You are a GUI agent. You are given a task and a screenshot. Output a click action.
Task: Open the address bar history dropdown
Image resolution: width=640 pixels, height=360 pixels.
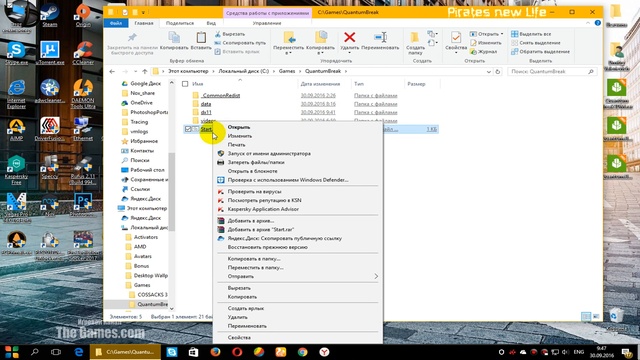click(489, 71)
